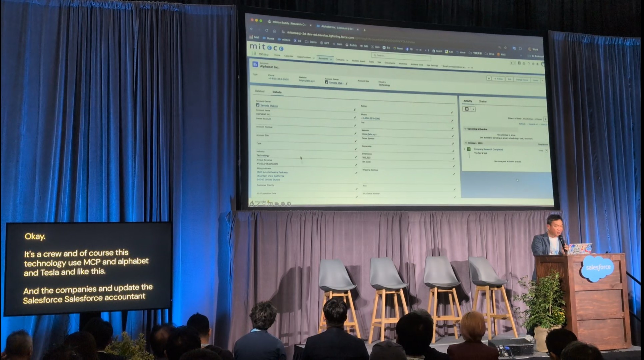
Task: Collapse the October 2025 activity section
Action: click(466, 143)
